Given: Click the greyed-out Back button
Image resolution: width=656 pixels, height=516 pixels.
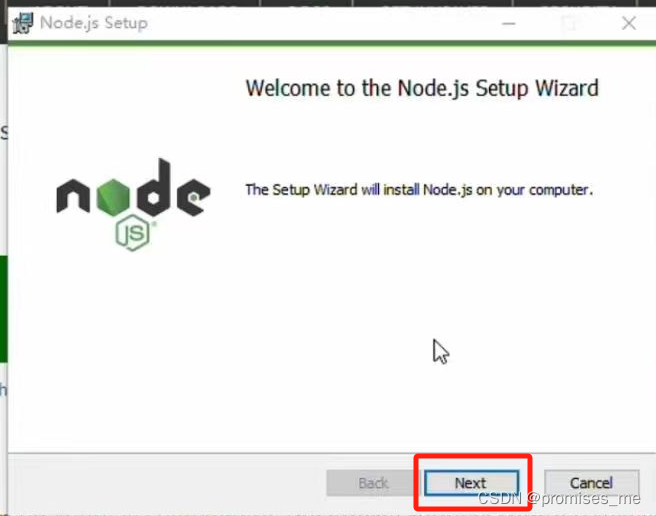Looking at the screenshot, I should click(373, 483).
